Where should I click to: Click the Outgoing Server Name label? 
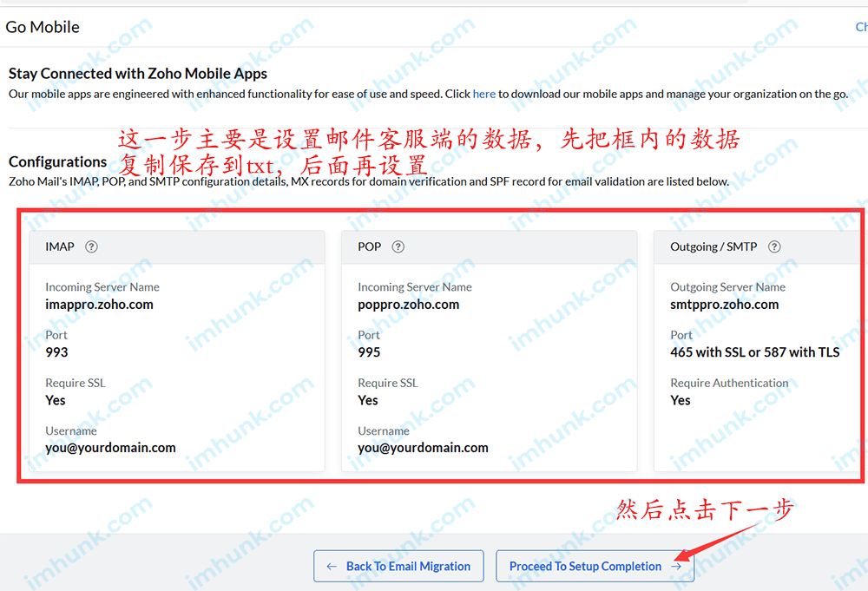tap(727, 287)
